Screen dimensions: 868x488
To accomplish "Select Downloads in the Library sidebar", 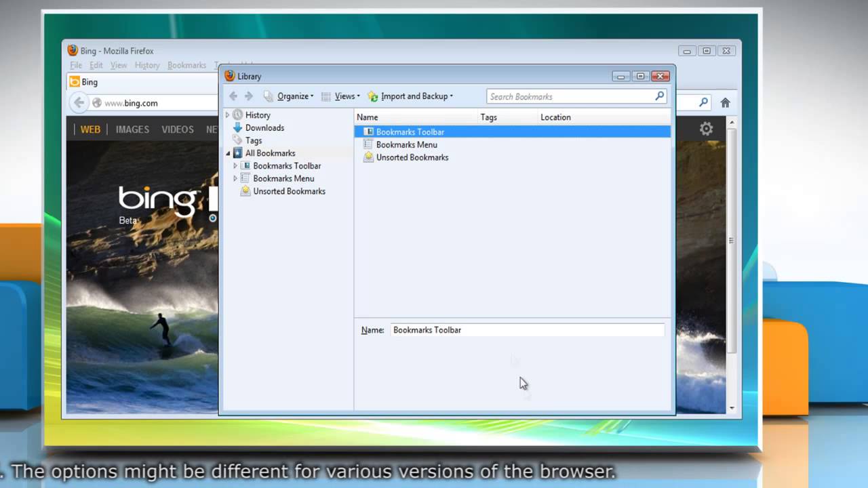I will [x=264, y=128].
